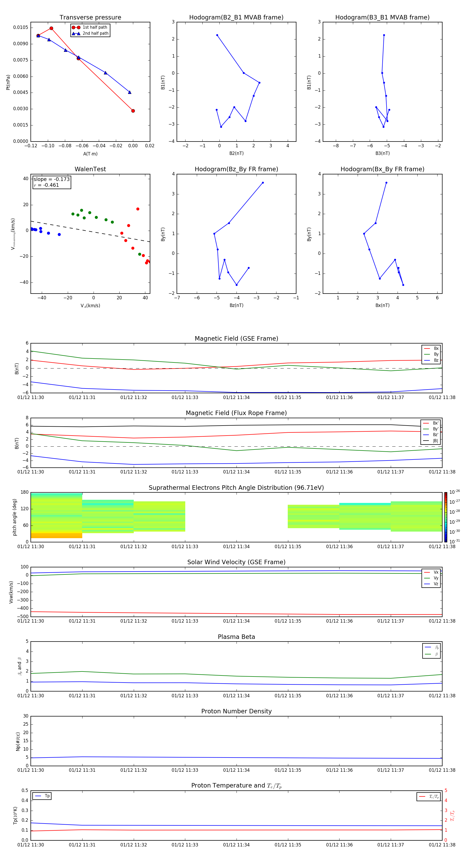473x868 pixels.
Task: Click the 'Solar Wind Velocity (GSE Frame)' title
Action: pyautogui.click(x=236, y=562)
